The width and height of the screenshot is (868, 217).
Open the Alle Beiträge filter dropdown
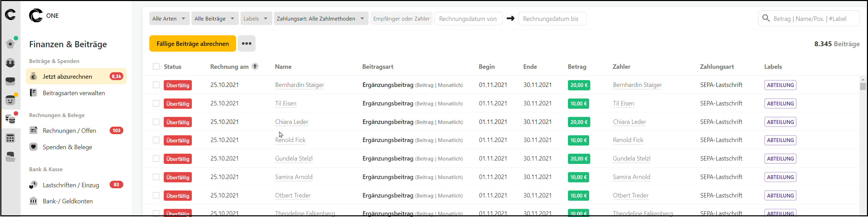click(214, 18)
